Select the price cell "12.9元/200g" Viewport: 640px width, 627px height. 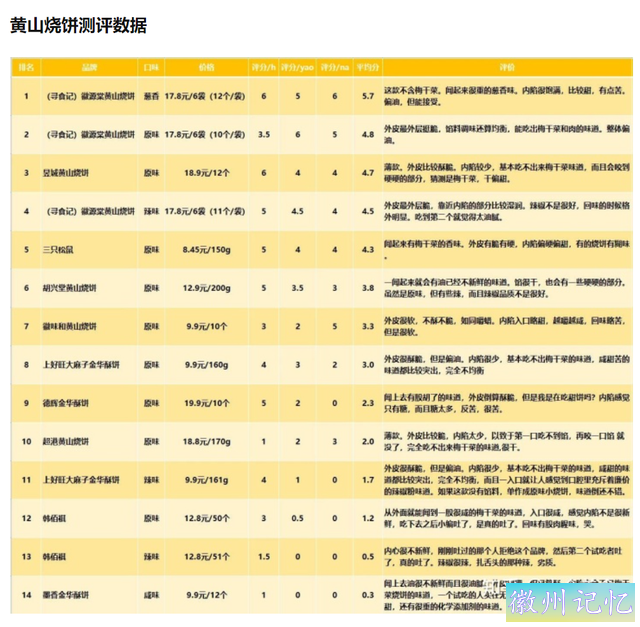(x=207, y=288)
